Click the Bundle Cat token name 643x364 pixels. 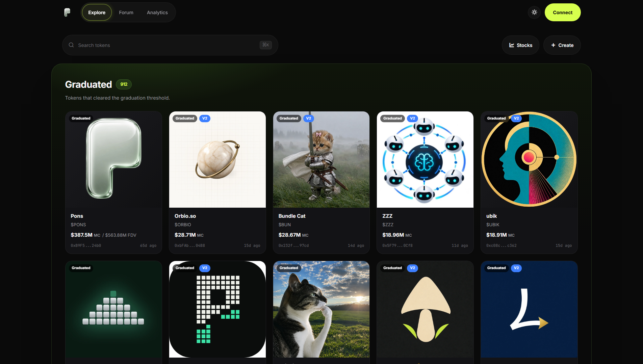point(292,216)
